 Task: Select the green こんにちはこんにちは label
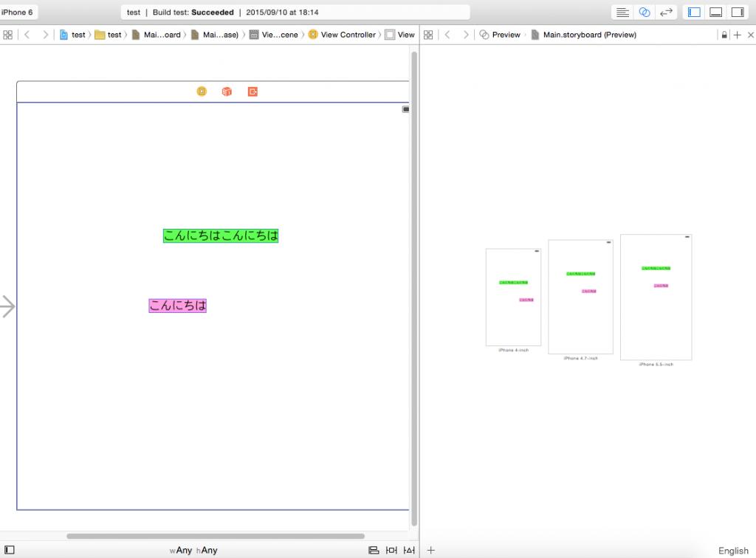(x=221, y=235)
